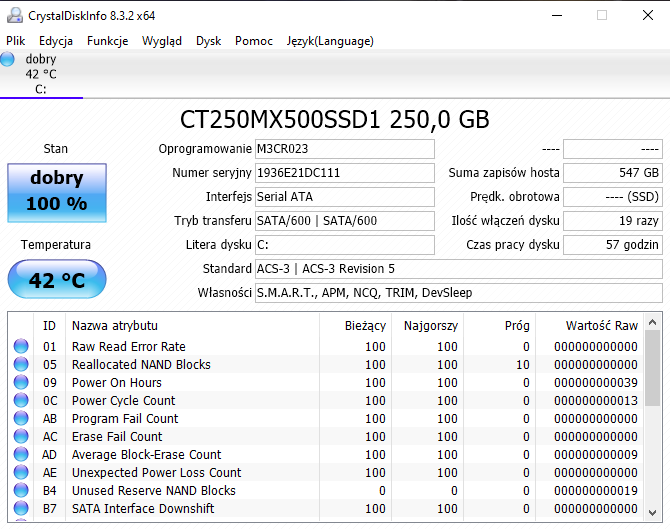Click the attribute list scrollbar thumb
670x529 pixels.
coord(652,368)
